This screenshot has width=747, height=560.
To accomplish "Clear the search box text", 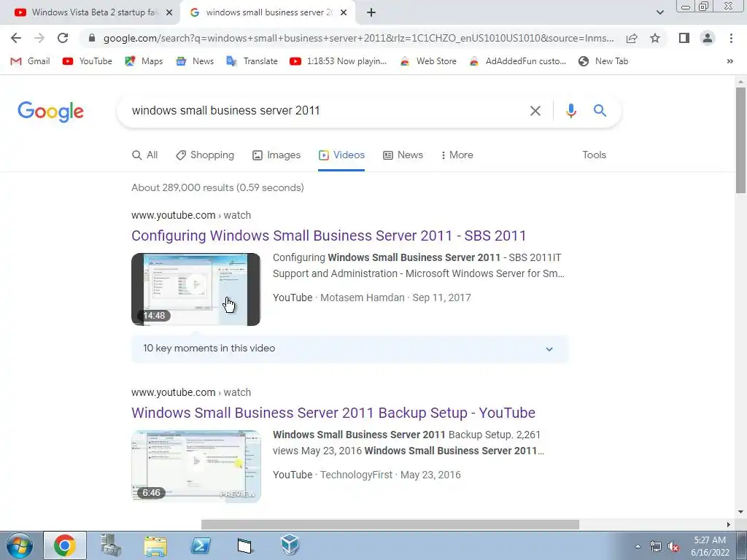I will 535,111.
